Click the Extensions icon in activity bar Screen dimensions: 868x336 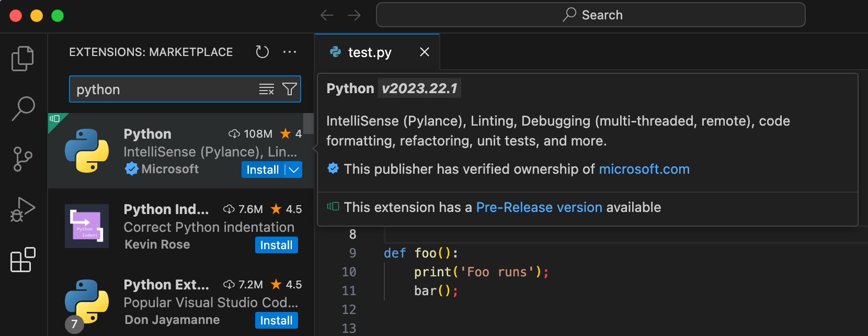tap(23, 260)
